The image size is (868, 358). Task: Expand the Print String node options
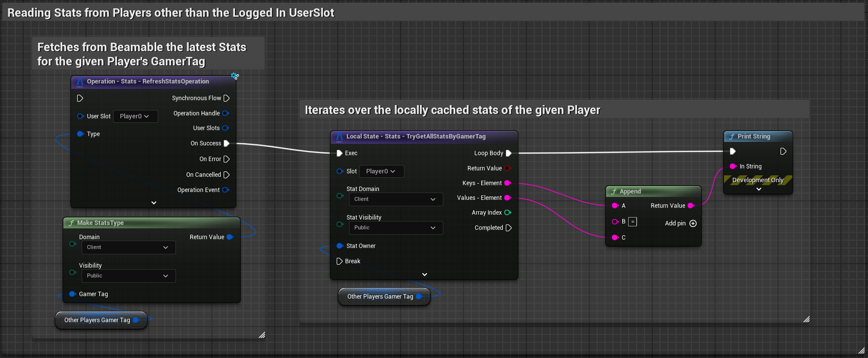(758, 189)
